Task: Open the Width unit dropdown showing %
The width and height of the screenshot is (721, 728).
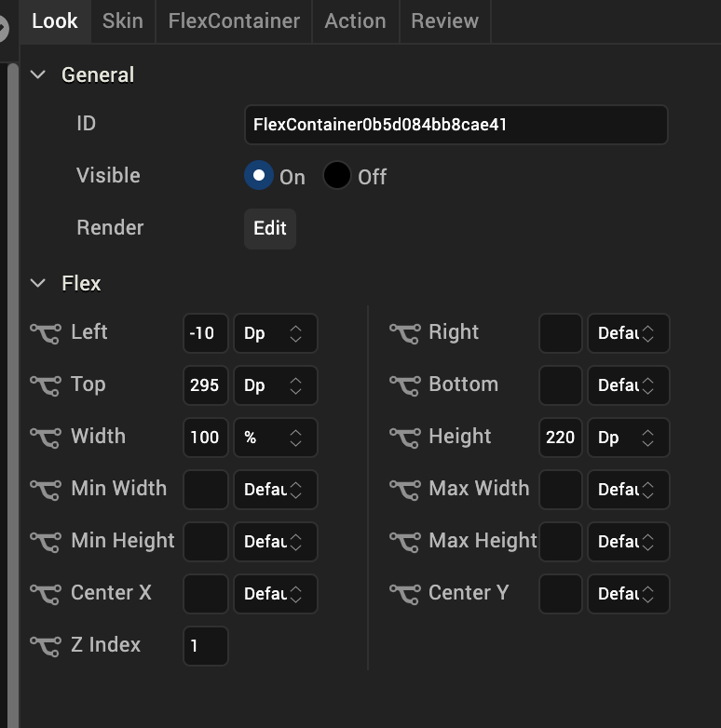Action: (275, 438)
